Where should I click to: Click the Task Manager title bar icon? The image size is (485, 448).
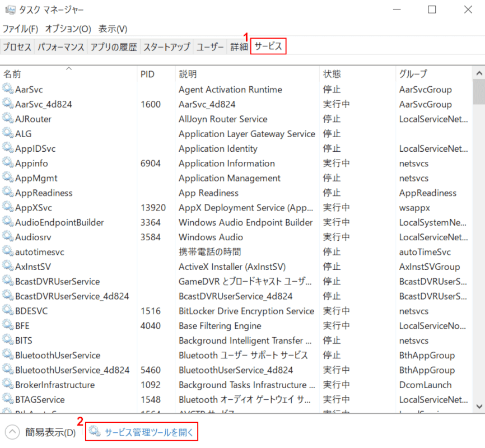coord(10,10)
